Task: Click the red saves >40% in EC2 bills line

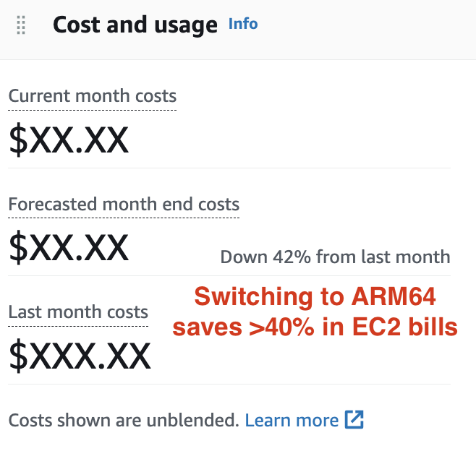Action: tap(315, 327)
